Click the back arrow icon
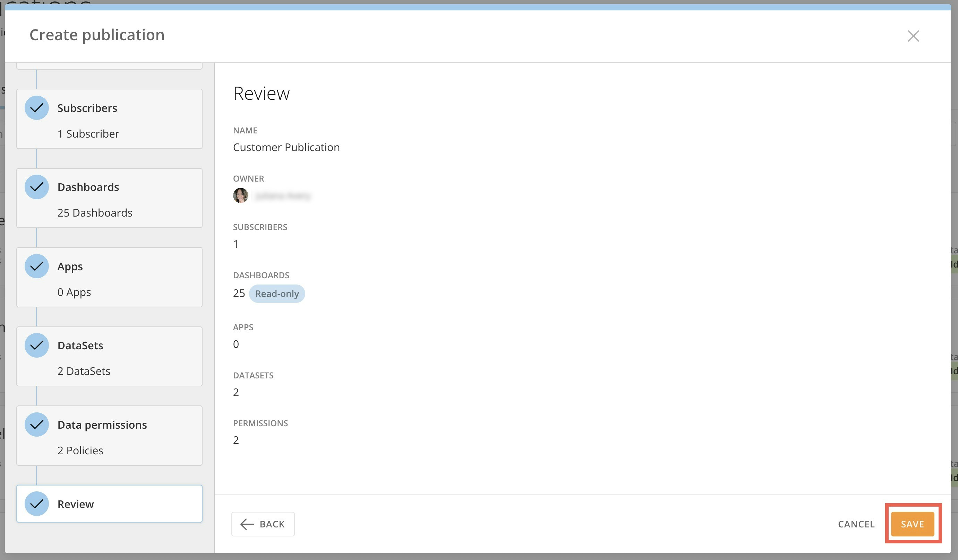Viewport: 958px width, 560px height. tap(247, 524)
